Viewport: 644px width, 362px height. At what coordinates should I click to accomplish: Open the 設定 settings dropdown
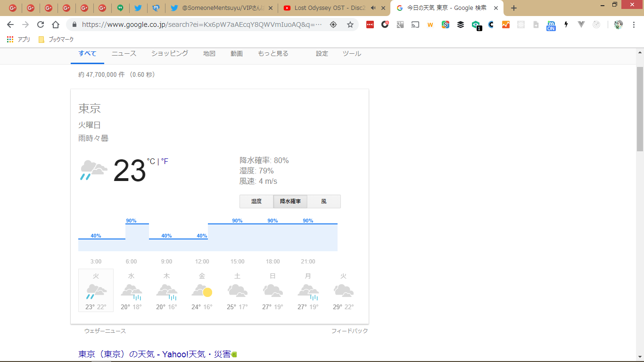tap(322, 54)
